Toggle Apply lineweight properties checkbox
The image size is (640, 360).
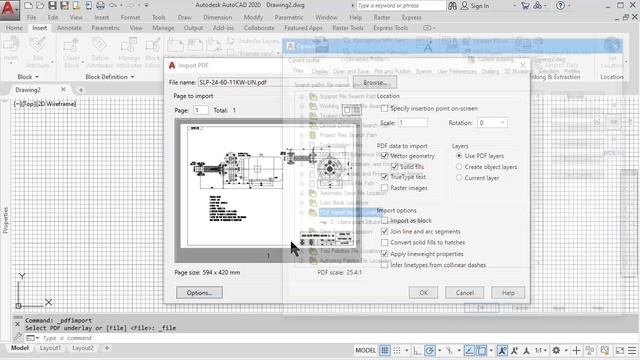coord(384,254)
